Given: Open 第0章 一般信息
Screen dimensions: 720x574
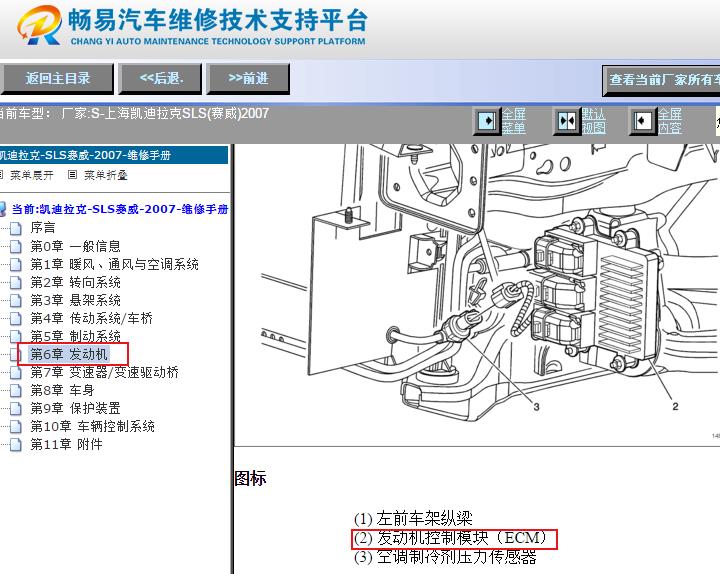Looking at the screenshot, I should [75, 246].
